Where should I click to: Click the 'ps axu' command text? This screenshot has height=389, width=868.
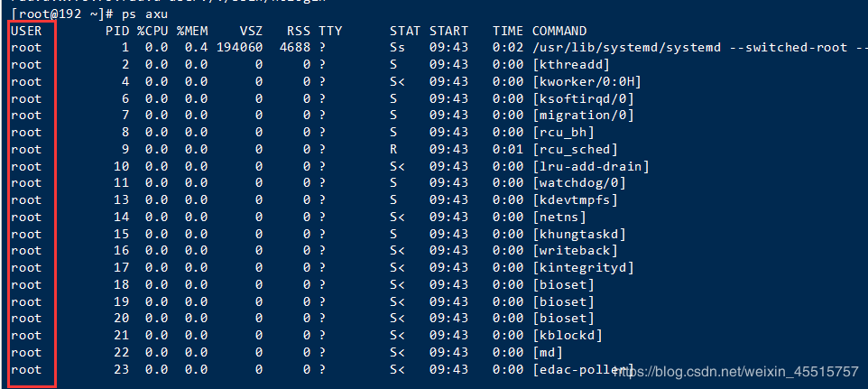coord(144,14)
